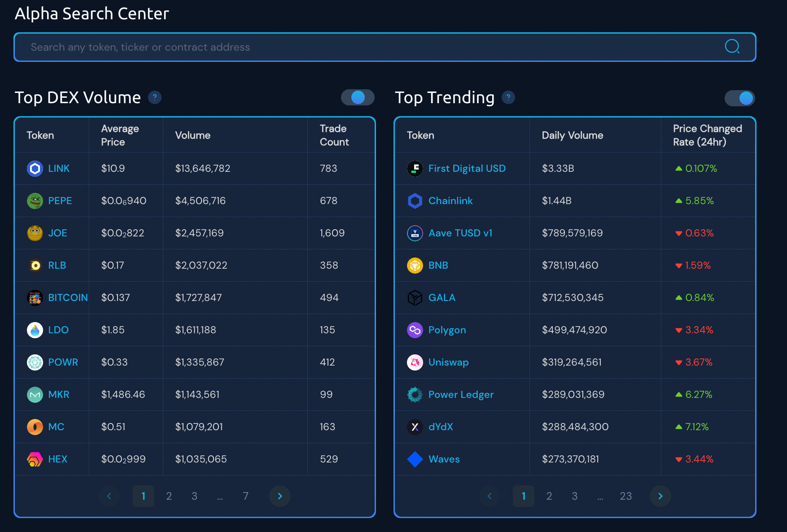Click the HEX token logo icon
787x532 pixels.
point(35,459)
